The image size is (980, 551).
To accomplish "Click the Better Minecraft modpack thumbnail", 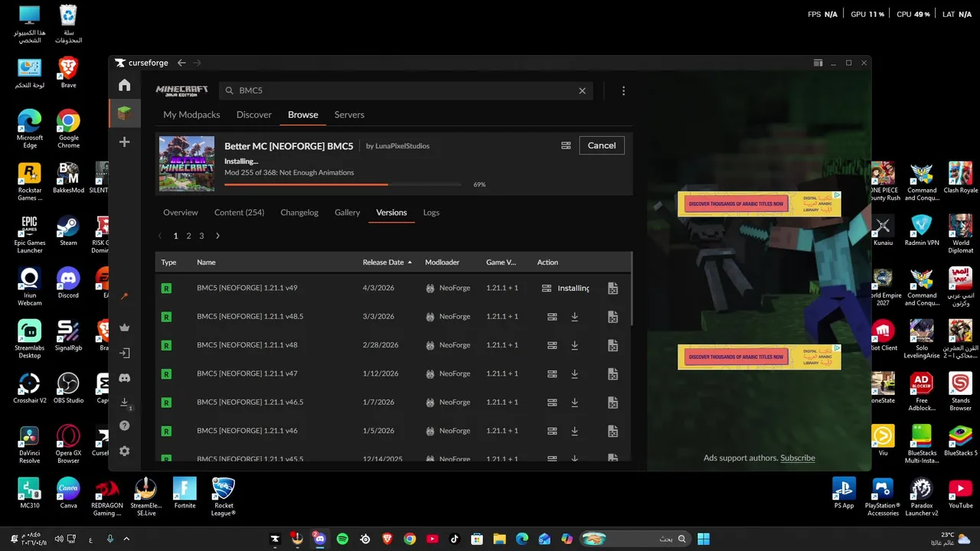I will (187, 164).
